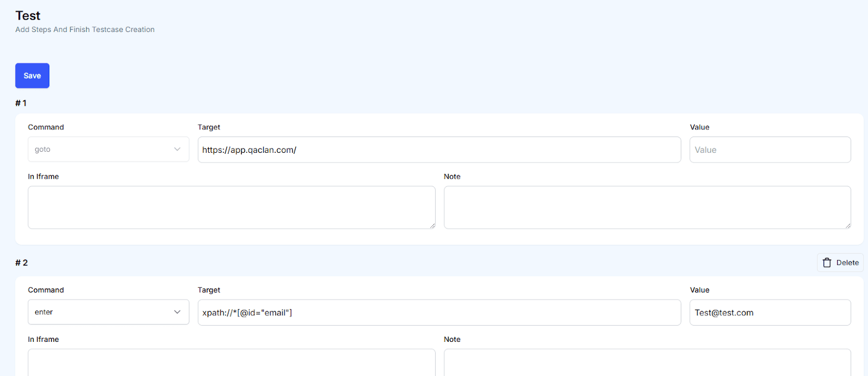Click the '# 2' step label
Image resolution: width=868 pixels, height=376 pixels.
pyautogui.click(x=22, y=263)
